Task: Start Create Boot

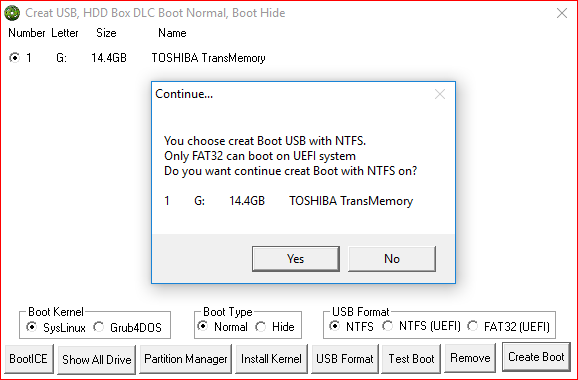Action: tap(536, 357)
